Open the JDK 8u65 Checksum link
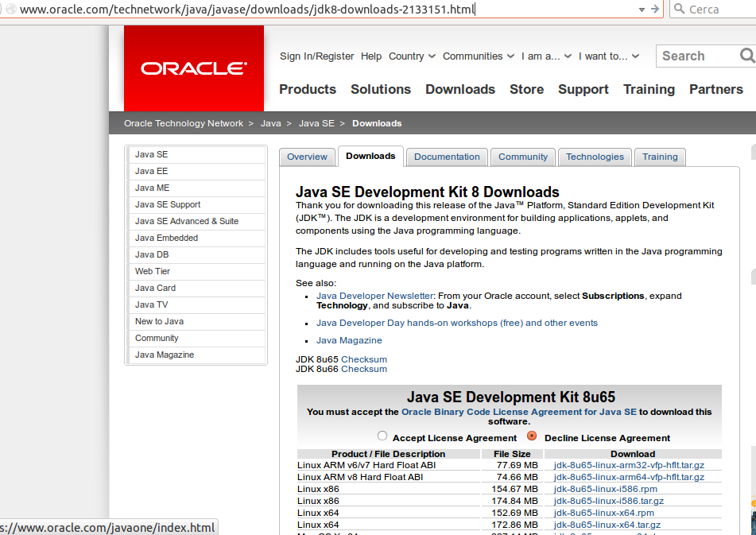The width and height of the screenshot is (756, 535). pyautogui.click(x=364, y=359)
